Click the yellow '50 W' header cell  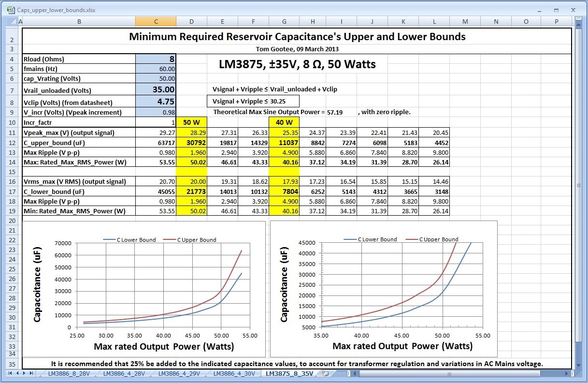191,122
